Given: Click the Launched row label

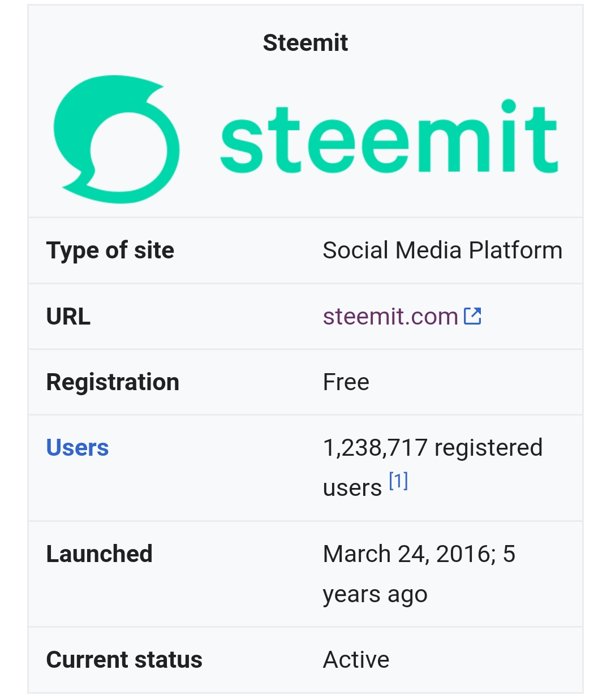Looking at the screenshot, I should coord(100,554).
